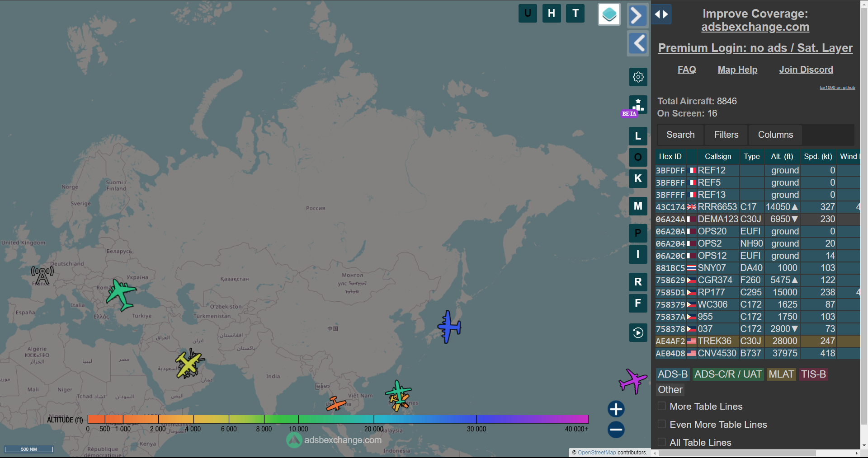868x458 pixels.
Task: Open the settings gear
Action: (638, 77)
